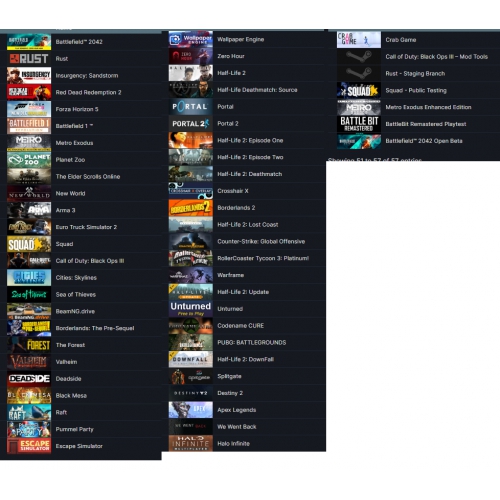
Task: Select the Squad game logo thumbnail
Action: tap(29, 244)
